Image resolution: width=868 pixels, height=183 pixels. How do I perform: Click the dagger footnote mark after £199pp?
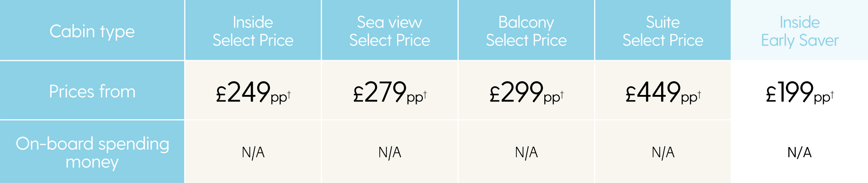click(x=832, y=95)
